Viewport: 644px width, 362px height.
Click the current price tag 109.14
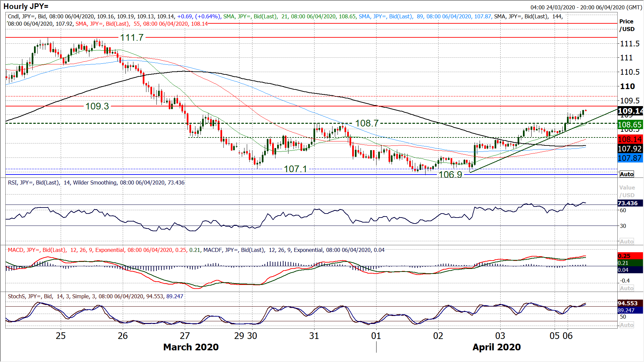pyautogui.click(x=630, y=111)
